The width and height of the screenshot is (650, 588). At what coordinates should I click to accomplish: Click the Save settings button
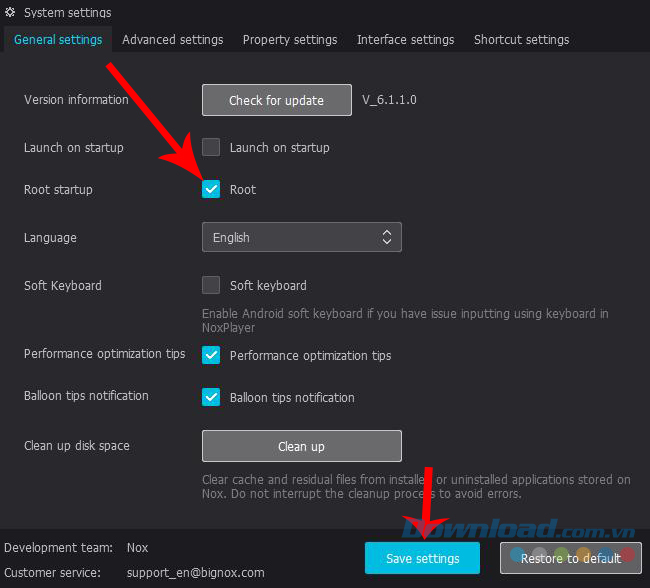click(422, 558)
